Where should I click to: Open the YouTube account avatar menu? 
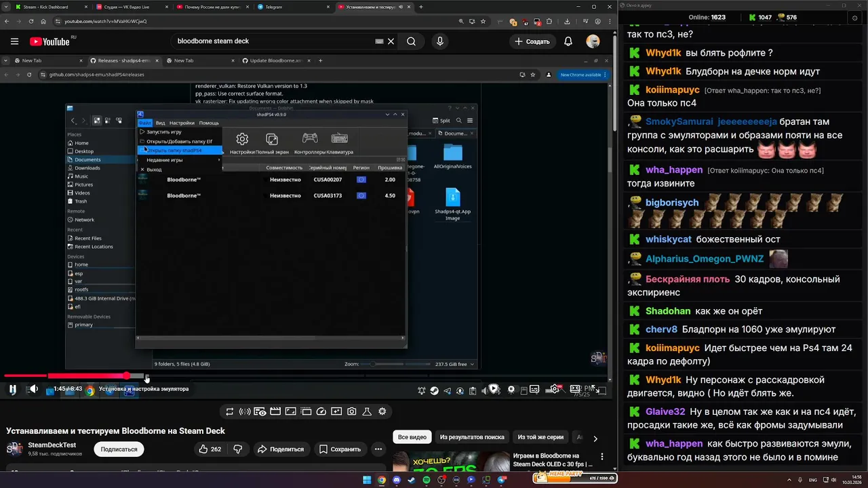593,41
